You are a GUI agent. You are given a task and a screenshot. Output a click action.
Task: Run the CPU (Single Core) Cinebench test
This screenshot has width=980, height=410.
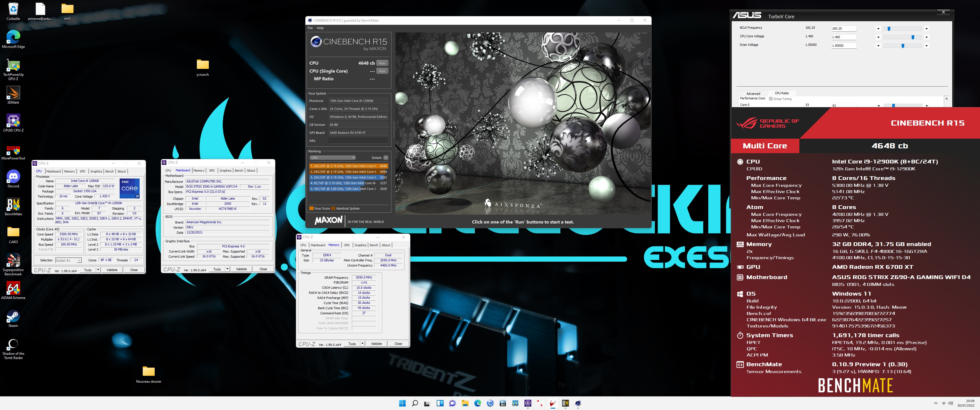(382, 71)
